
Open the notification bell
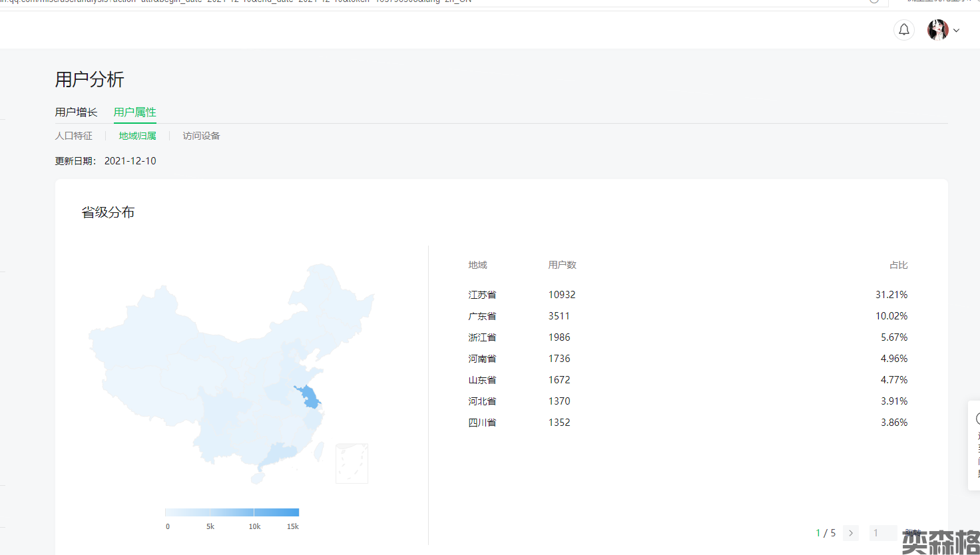[x=904, y=30]
